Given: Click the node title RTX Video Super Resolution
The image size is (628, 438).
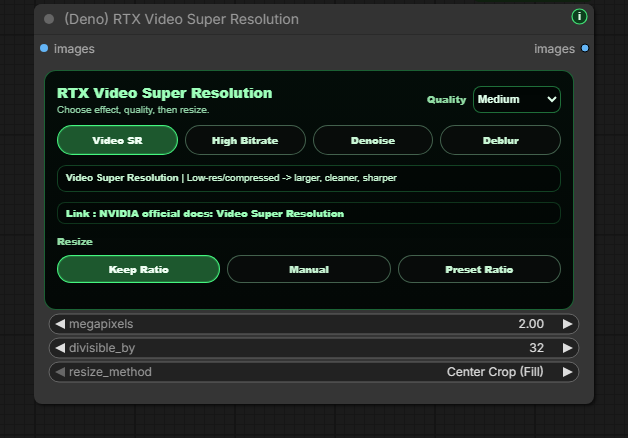Looking at the screenshot, I should click(x=181, y=19).
